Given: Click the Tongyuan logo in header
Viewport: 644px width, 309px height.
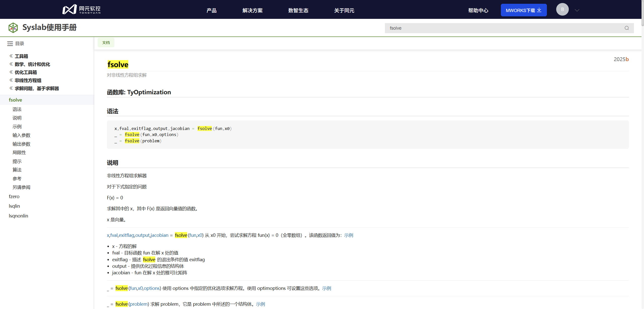Looking at the screenshot, I should 82,10.
